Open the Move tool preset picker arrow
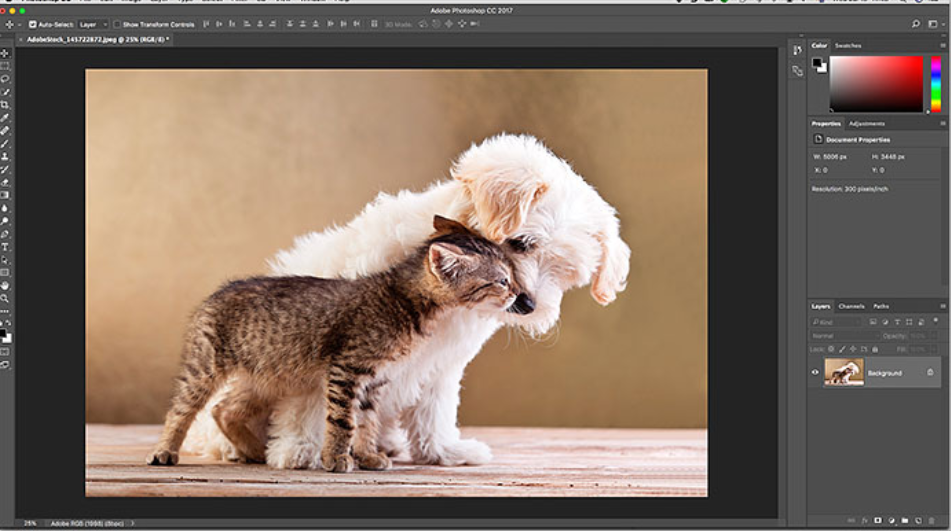Screen dimensions: 951x531 pos(19,25)
